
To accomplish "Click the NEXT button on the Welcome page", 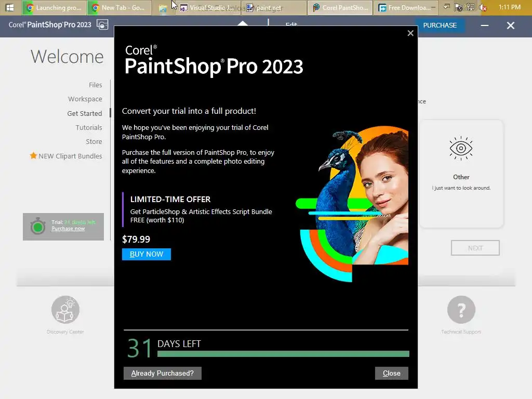I will tap(475, 248).
